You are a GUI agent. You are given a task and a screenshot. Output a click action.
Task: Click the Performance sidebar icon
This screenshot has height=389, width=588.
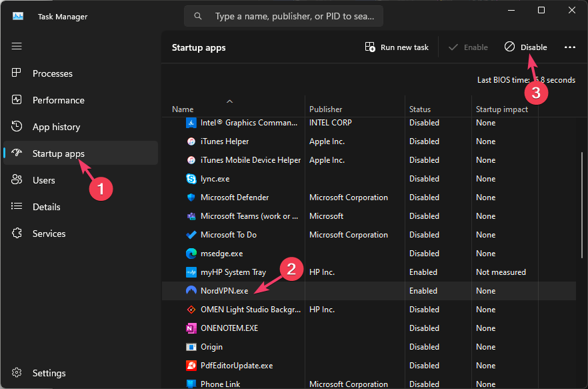(x=17, y=99)
